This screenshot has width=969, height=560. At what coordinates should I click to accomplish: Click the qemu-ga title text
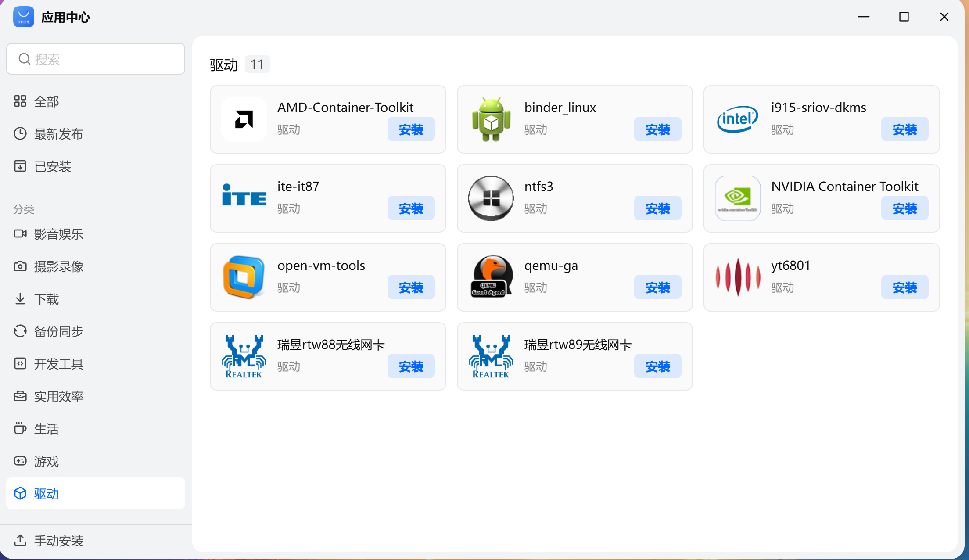pos(551,266)
